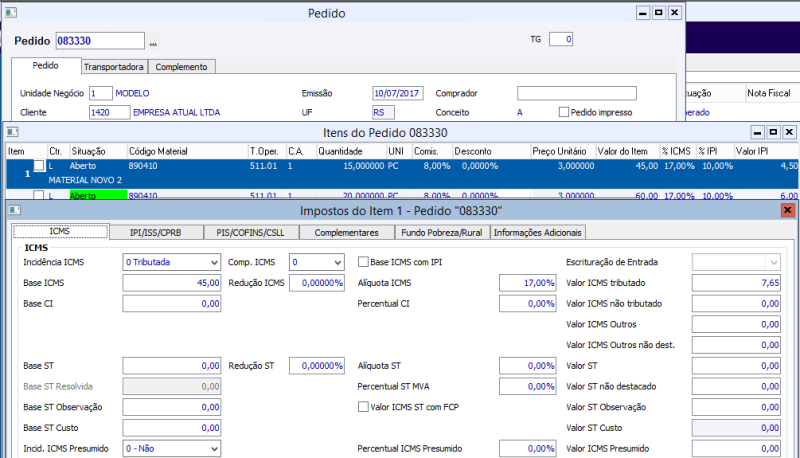Click the Base ST field
800x458 pixels.
[x=172, y=366]
